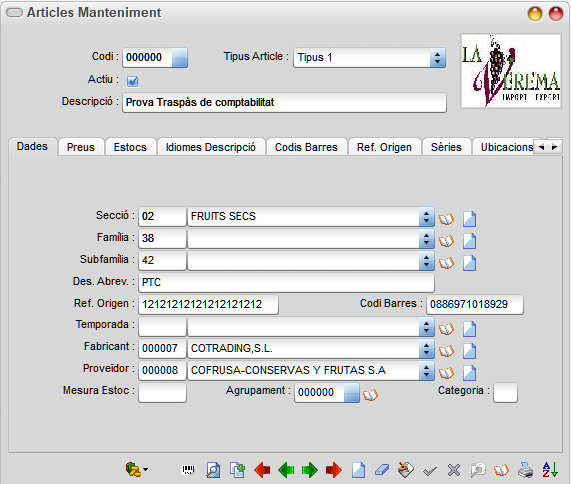Toggle the Actiu checkbox
The height and width of the screenshot is (484, 571).
tap(133, 81)
